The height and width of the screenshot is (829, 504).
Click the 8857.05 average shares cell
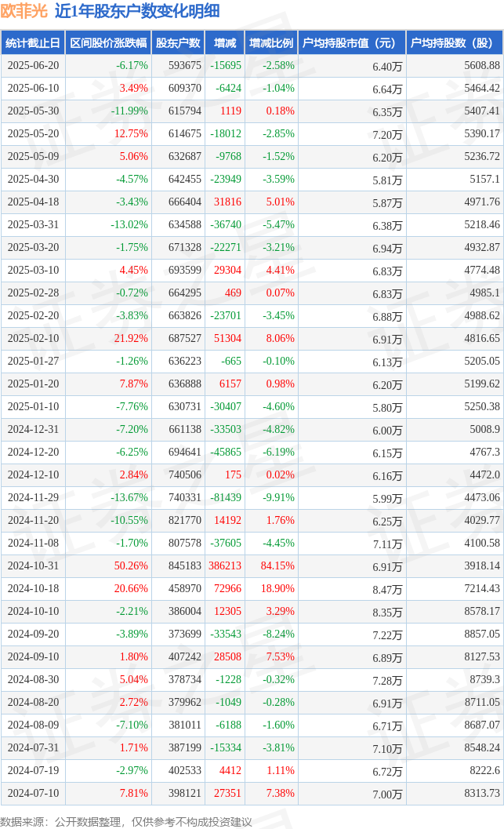[x=482, y=634]
